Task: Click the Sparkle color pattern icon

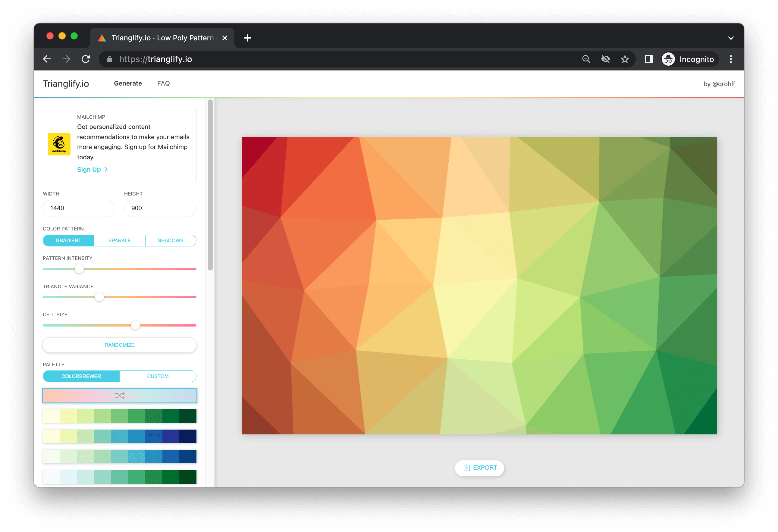Action: tap(119, 241)
